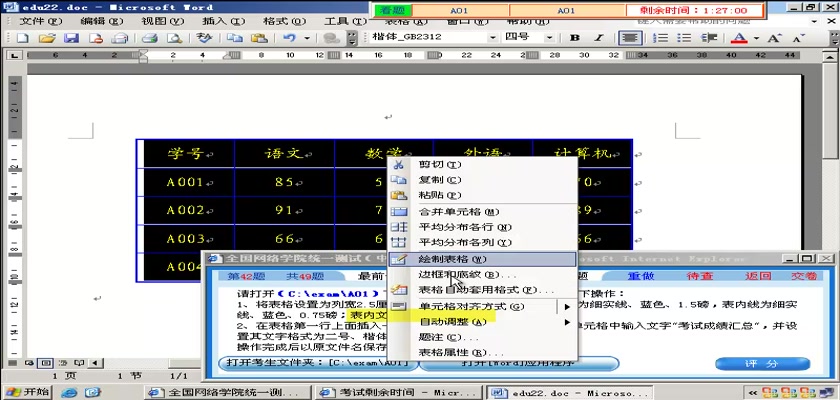Open a file with the folder icon
840x400 pixels.
pos(47,38)
